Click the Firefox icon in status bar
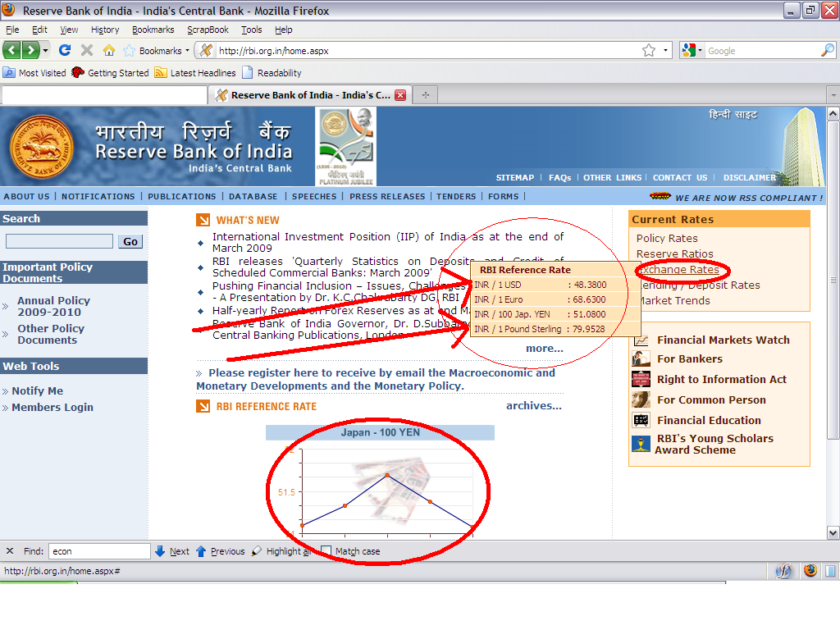This screenshot has width=840, height=630. [x=810, y=571]
